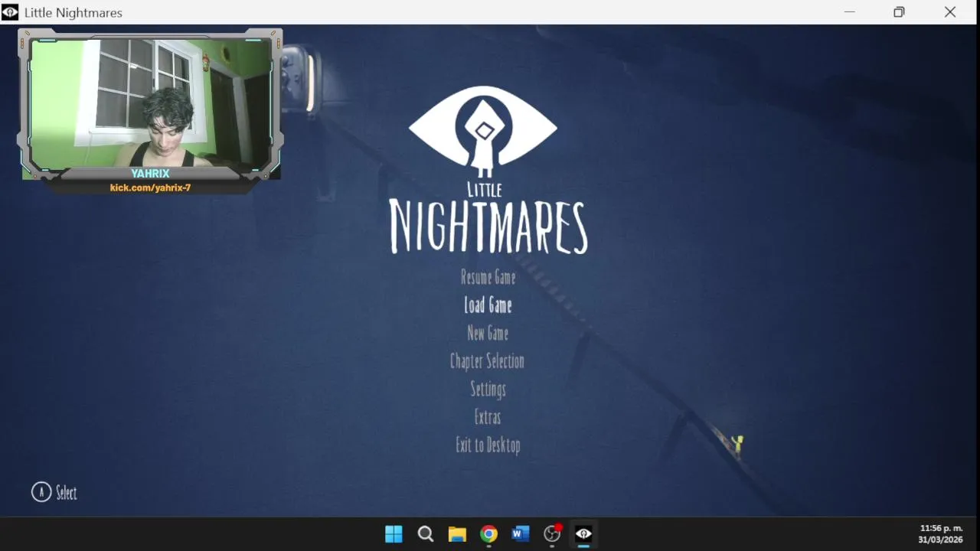
Task: Click the title bar app eye icon
Action: pyautogui.click(x=10, y=12)
